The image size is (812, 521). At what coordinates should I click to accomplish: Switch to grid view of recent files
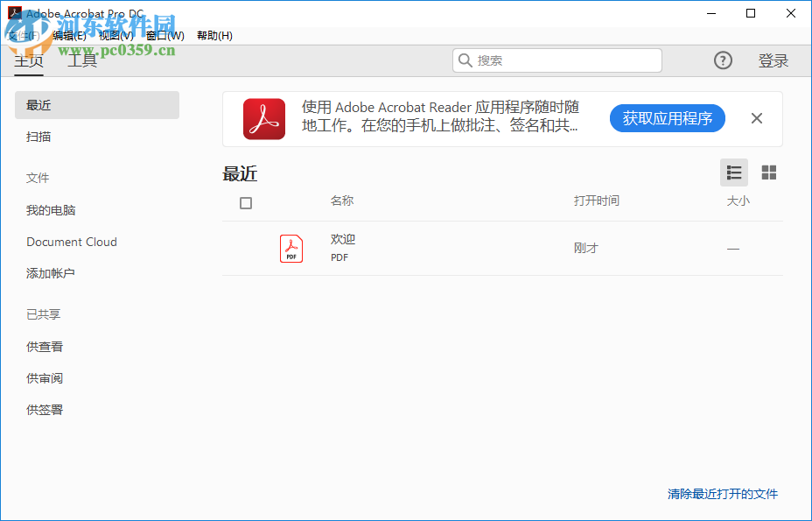tap(769, 172)
